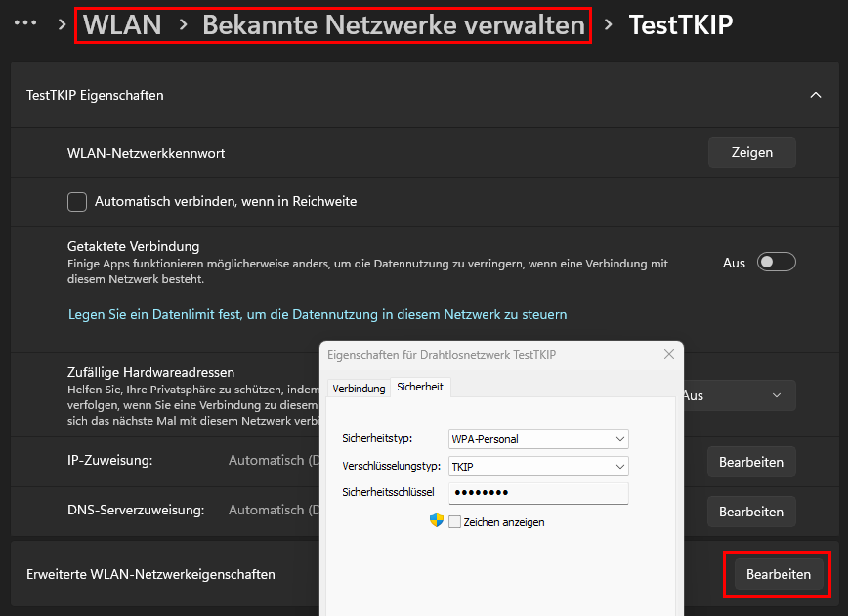
Task: Collapse the TestTKIP Eigenschaften section
Action: coord(816,95)
